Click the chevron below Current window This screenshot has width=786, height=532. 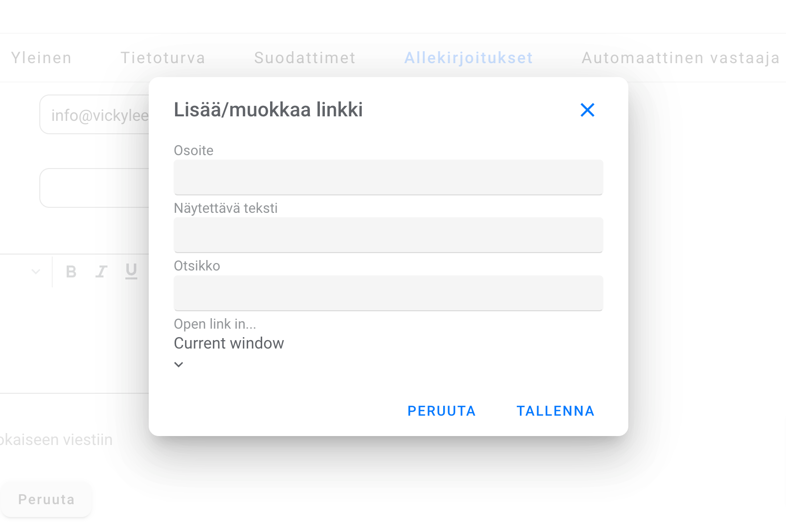tap(179, 364)
